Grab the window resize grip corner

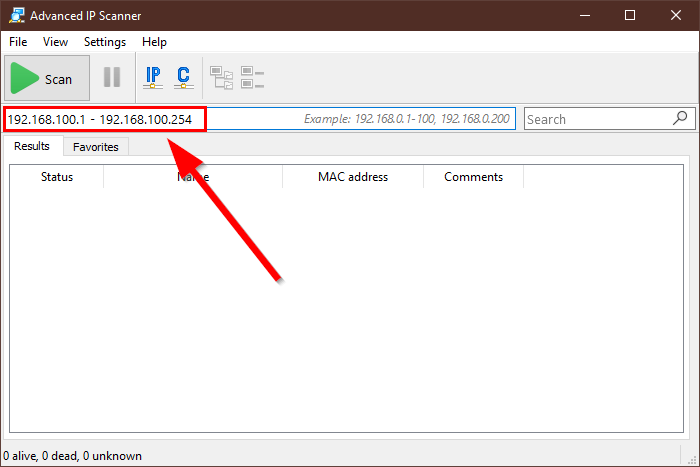click(692, 460)
